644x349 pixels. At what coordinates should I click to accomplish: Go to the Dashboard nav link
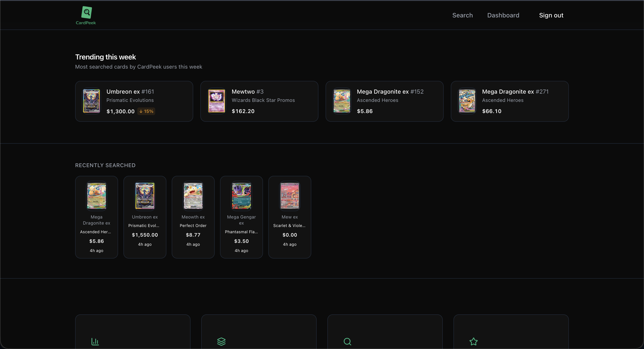coord(503,15)
